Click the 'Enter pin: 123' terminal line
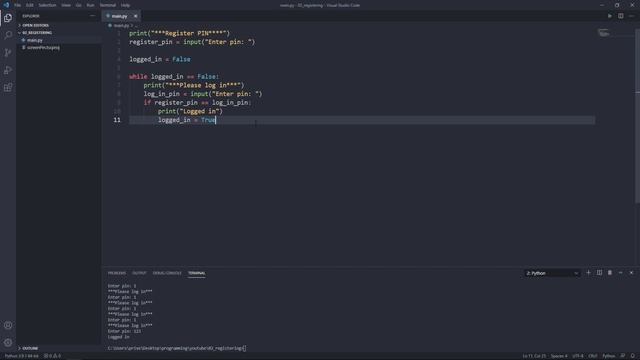 click(x=124, y=331)
